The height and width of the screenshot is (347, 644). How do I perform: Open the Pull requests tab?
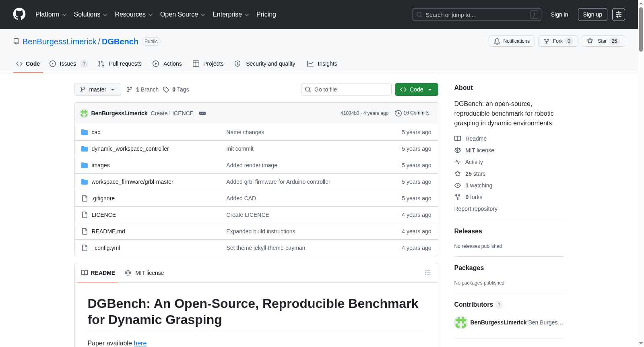120,64
